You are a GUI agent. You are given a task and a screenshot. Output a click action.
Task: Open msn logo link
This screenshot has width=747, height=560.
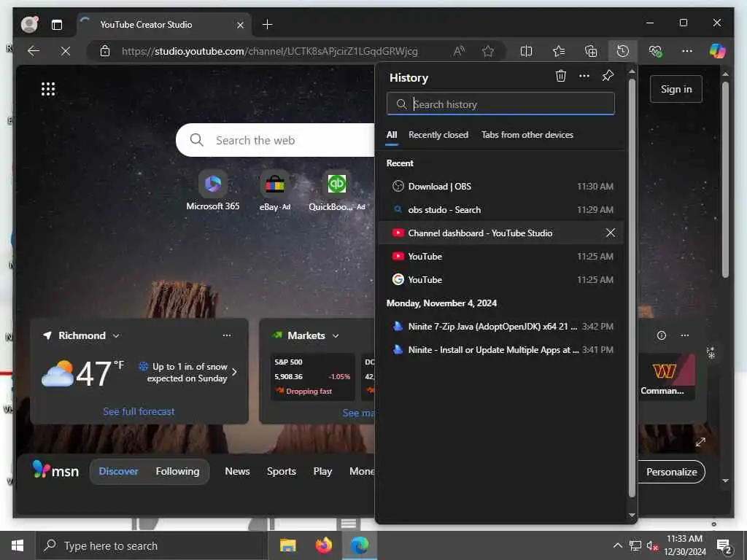(55, 470)
